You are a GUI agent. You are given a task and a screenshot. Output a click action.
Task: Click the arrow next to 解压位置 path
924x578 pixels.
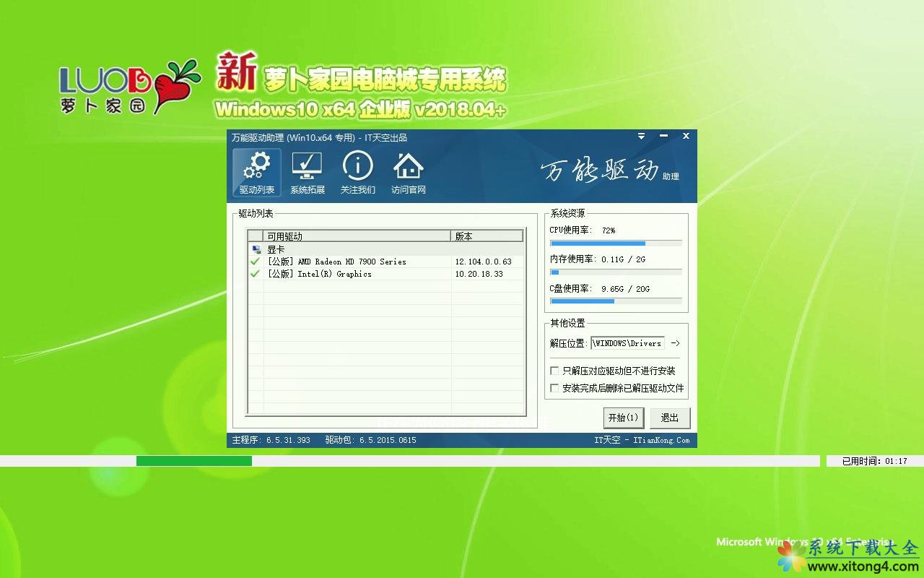[675, 343]
